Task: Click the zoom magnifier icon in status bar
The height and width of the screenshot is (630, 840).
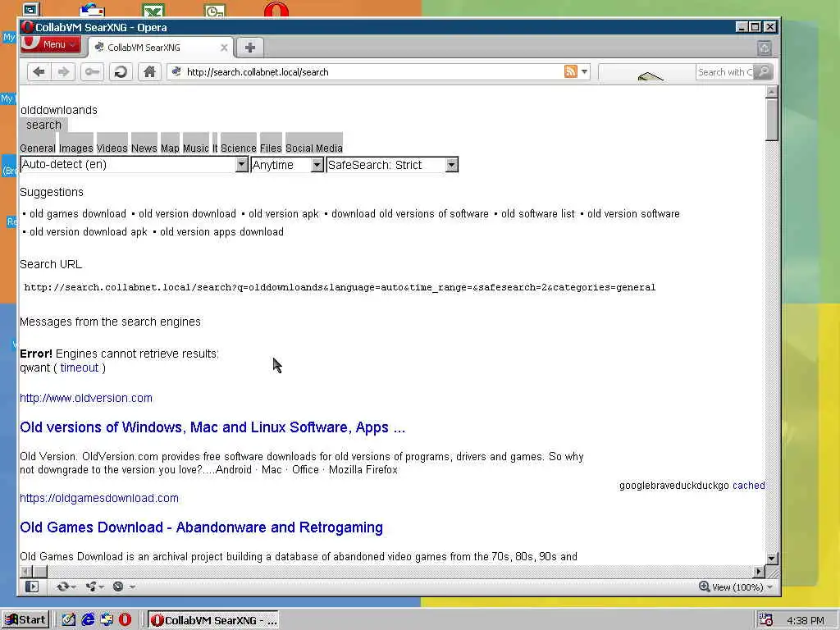Action: point(705,587)
